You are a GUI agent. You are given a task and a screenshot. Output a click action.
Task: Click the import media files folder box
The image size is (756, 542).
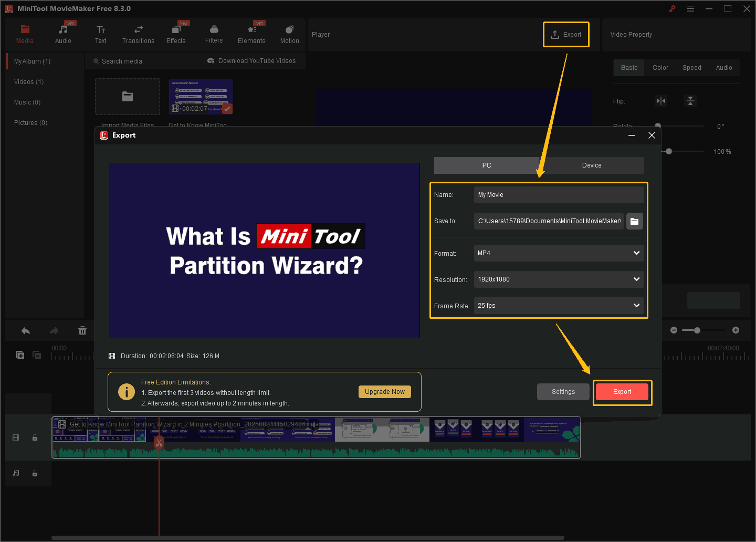click(128, 97)
